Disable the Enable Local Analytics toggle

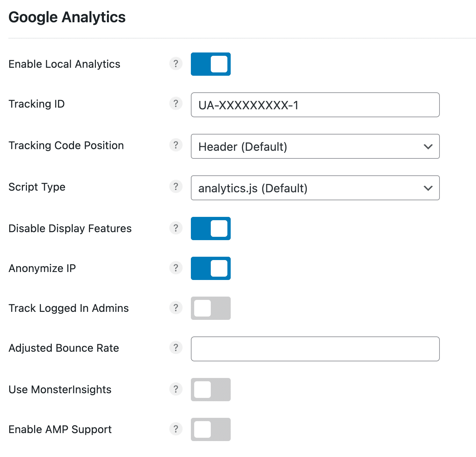(210, 64)
